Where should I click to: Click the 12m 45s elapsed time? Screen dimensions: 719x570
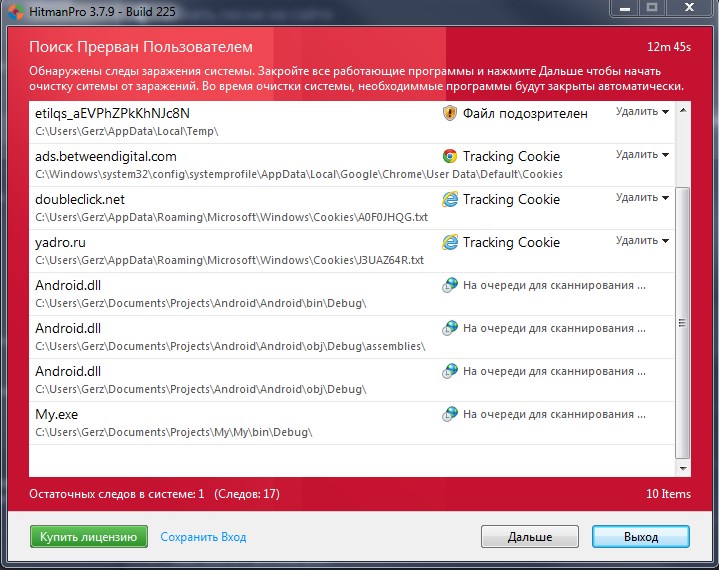tap(669, 47)
